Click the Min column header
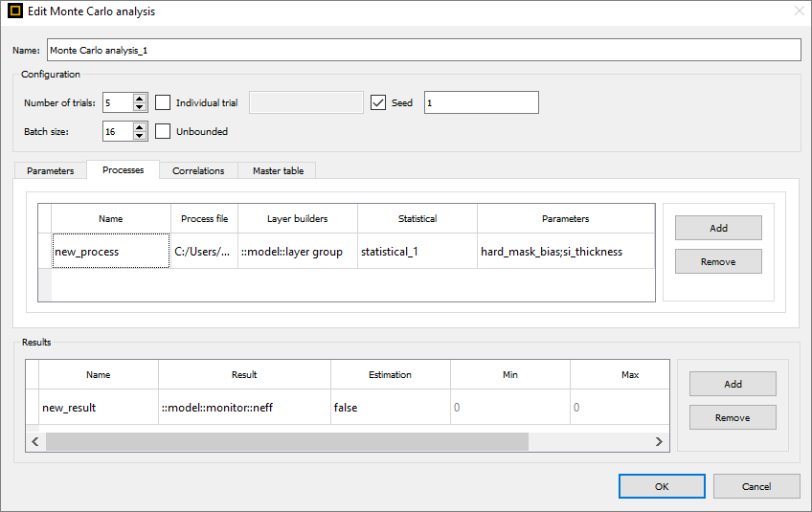The image size is (812, 512). point(510,374)
